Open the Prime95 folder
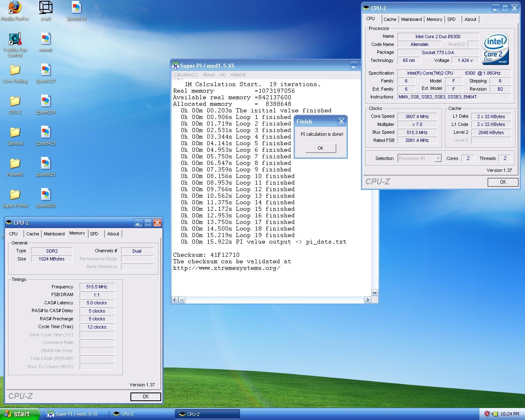Viewport: 525px width, 420px height. pyautogui.click(x=15, y=167)
